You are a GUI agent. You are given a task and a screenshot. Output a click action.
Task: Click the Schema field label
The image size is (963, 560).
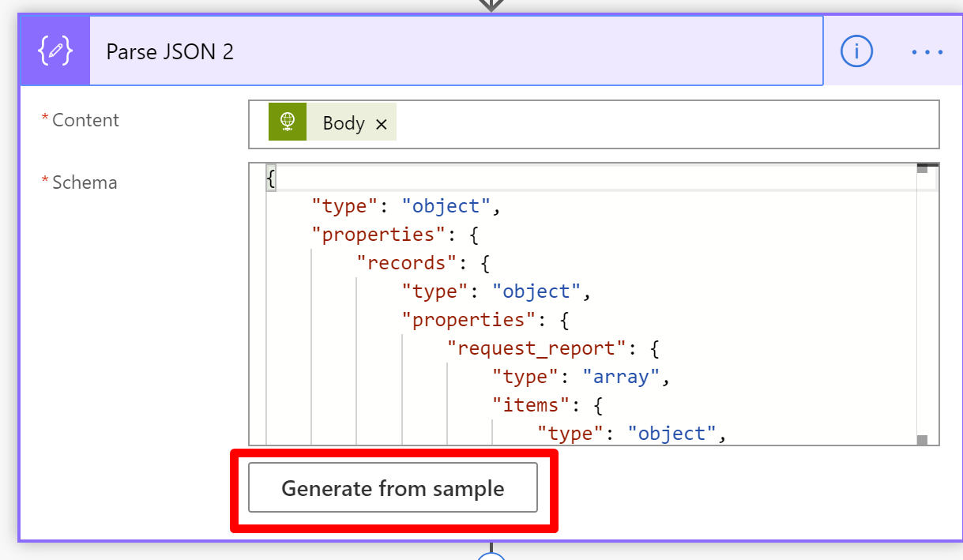(x=85, y=182)
